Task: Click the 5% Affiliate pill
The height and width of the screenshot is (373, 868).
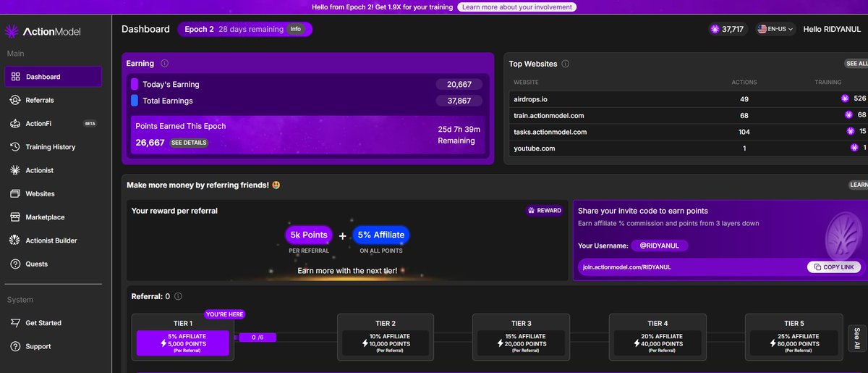Action: (x=381, y=235)
